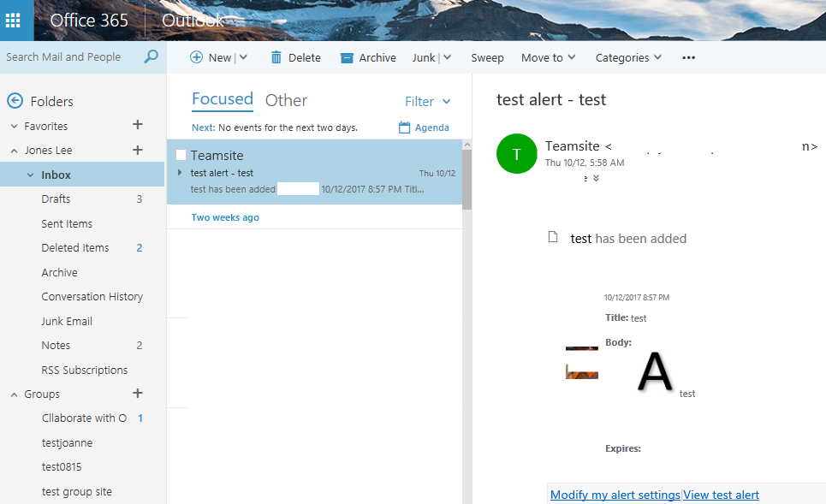Click the Archive box icon

click(347, 58)
